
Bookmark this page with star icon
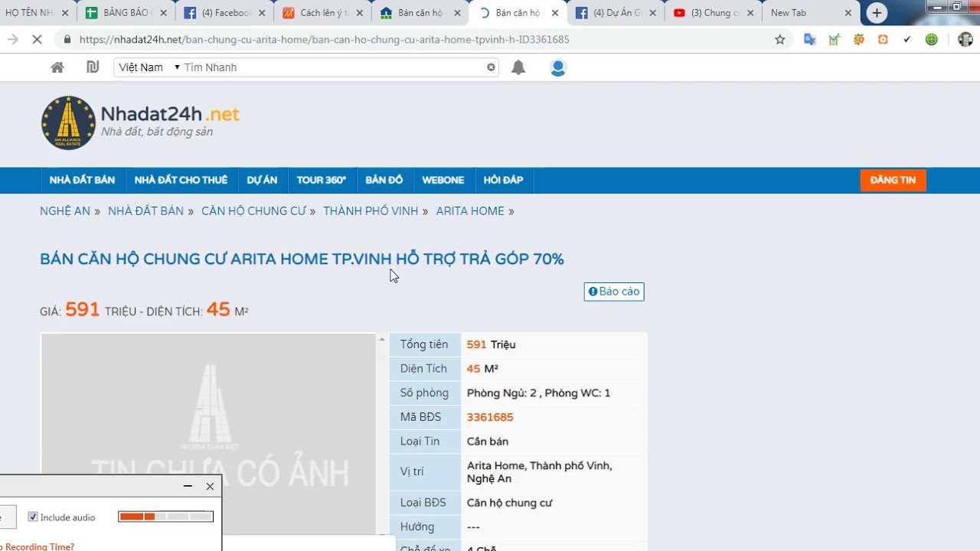780,40
